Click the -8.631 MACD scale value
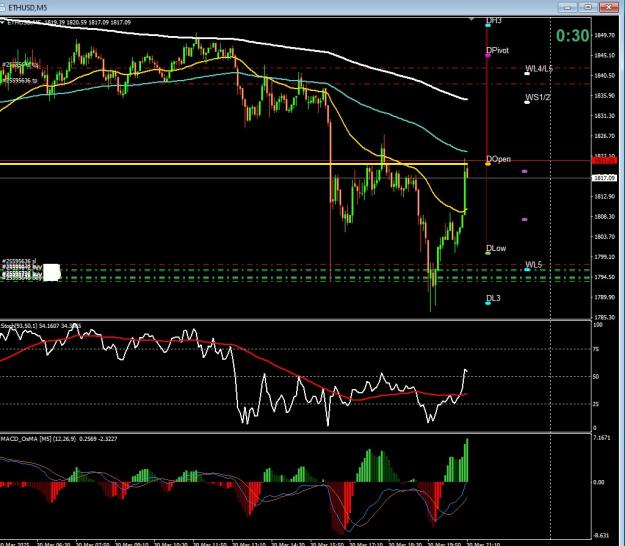 602,535
